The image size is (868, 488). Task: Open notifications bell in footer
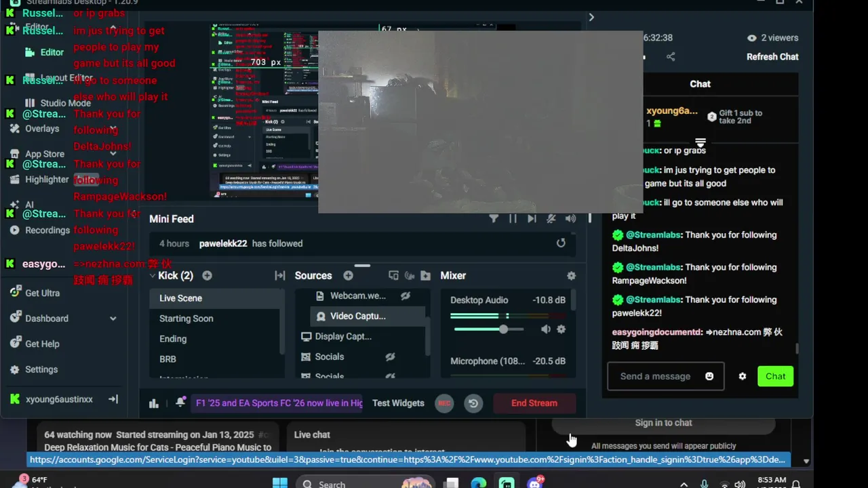coord(180,402)
